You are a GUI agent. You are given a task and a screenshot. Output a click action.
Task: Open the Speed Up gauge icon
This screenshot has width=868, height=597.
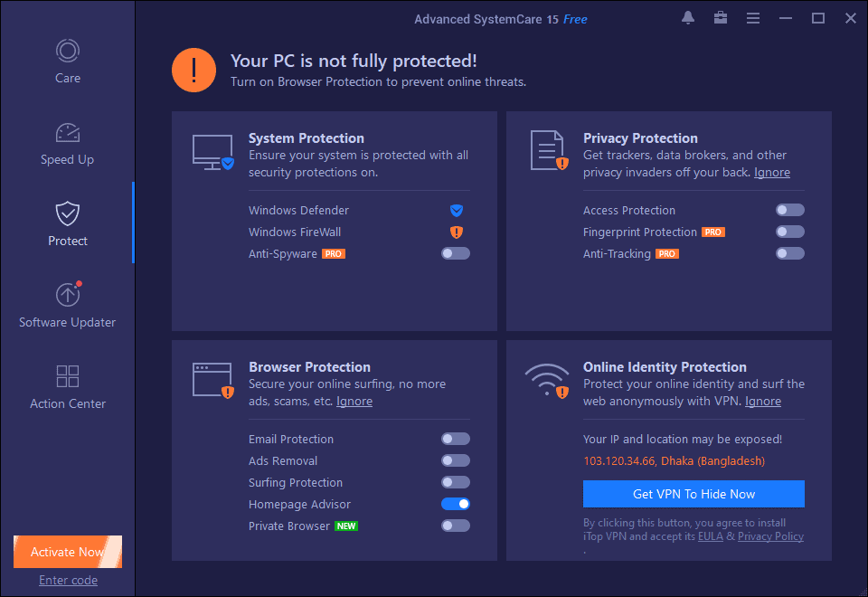tap(68, 133)
